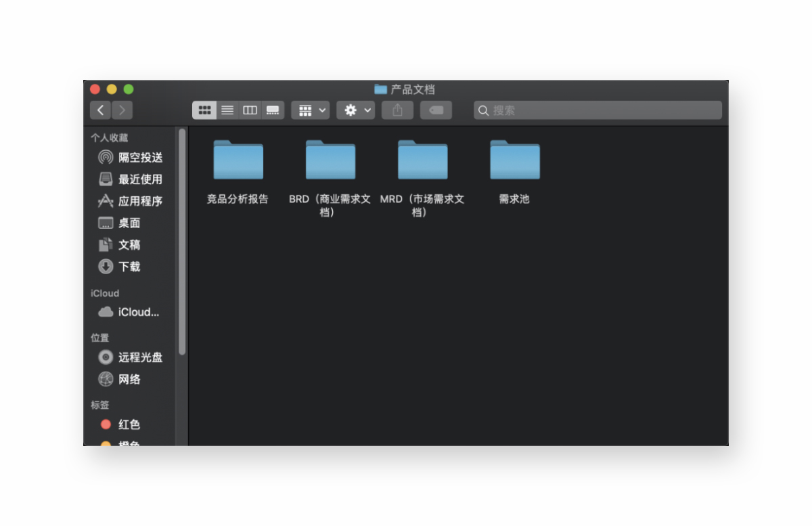Click the 位置 section header

click(x=100, y=338)
